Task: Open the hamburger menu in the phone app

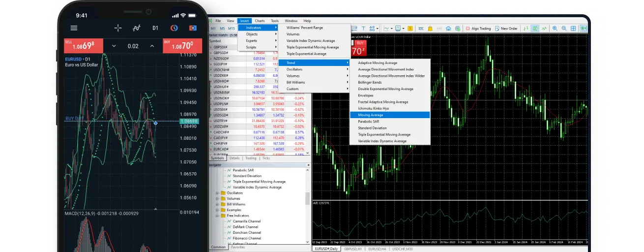Action: (x=74, y=28)
